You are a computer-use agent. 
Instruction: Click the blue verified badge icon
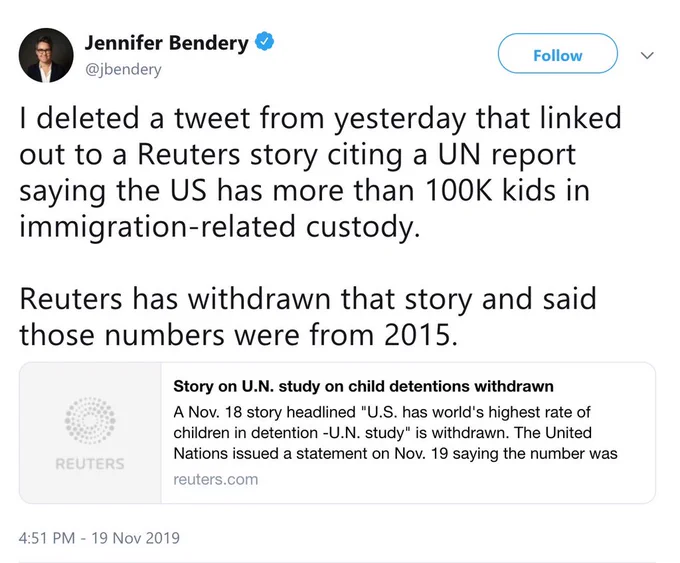point(264,42)
